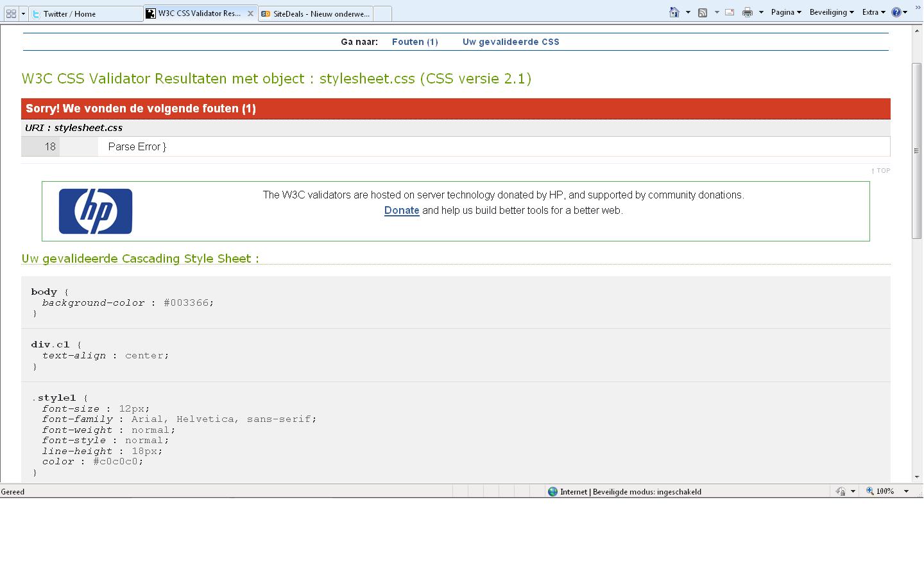Click the 'Parse Error }' message
The image size is (924, 578).
(x=137, y=146)
